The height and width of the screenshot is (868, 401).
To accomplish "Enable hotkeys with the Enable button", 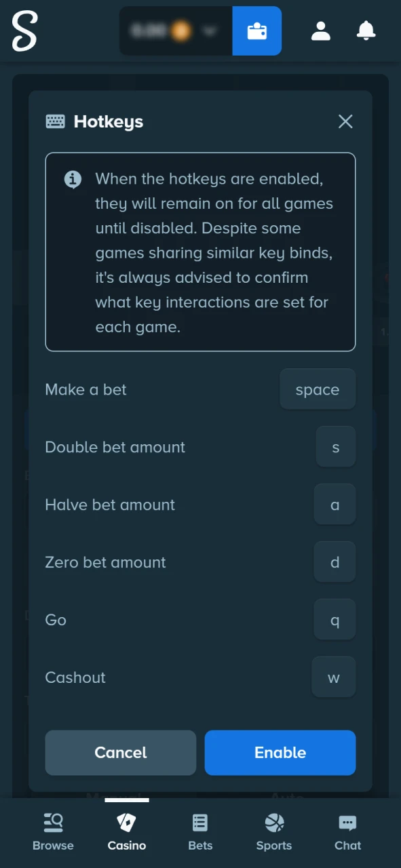I will (x=280, y=753).
